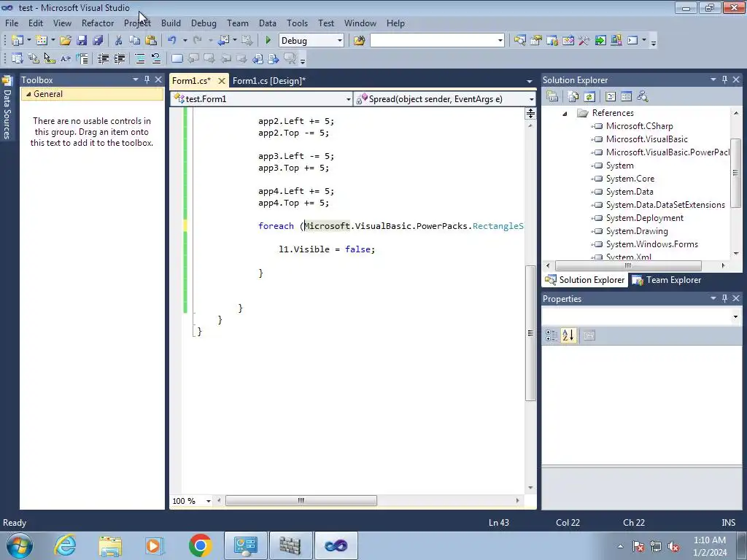Select System.Drawing reference in Solution Explorer
This screenshot has width=747, height=560.
[636, 231]
